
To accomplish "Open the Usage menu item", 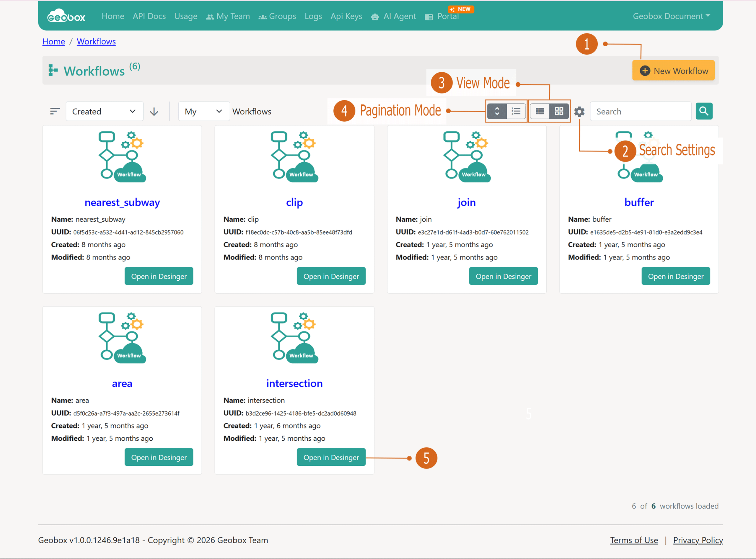I will 185,16.
